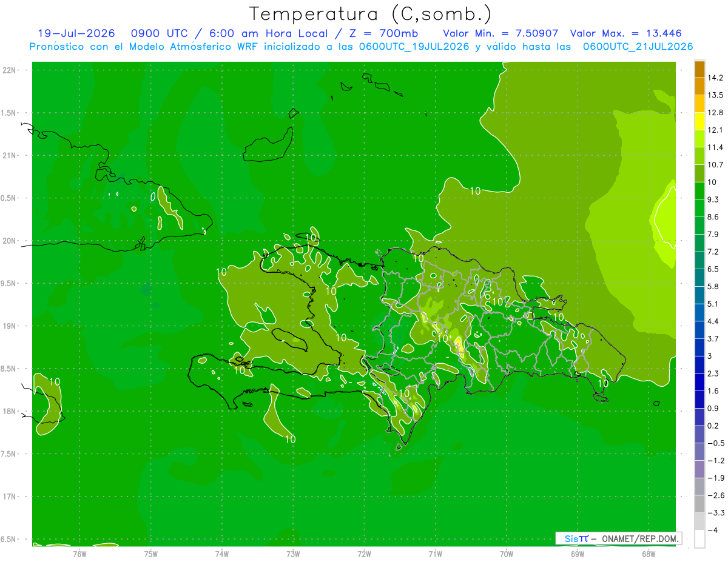Select the date text "19-Jul-2026"

pos(76,33)
